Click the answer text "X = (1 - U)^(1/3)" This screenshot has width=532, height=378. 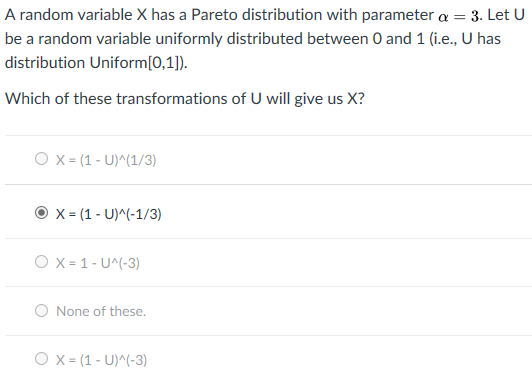coord(106,160)
